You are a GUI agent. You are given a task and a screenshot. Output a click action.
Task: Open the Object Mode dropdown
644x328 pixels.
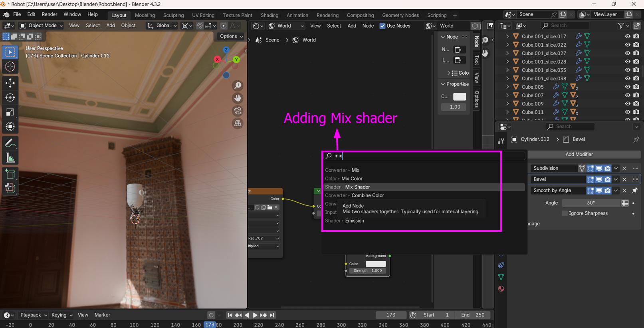pyautogui.click(x=42, y=26)
